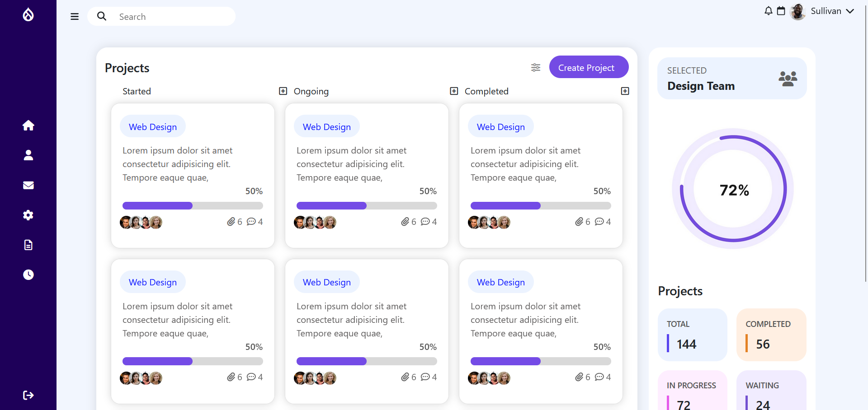Open the Home dashboard from the sidebar
The height and width of the screenshot is (410, 868).
point(28,125)
